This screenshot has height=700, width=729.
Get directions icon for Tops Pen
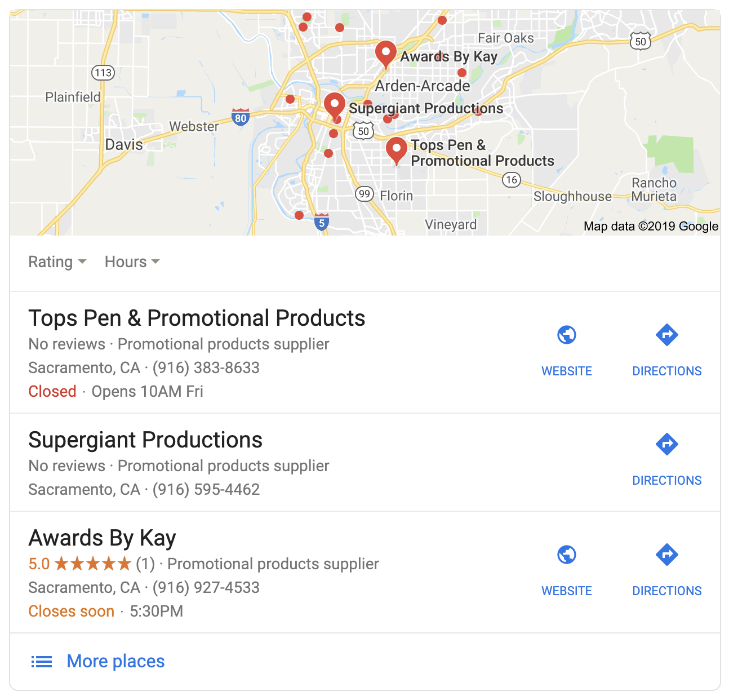(x=667, y=335)
